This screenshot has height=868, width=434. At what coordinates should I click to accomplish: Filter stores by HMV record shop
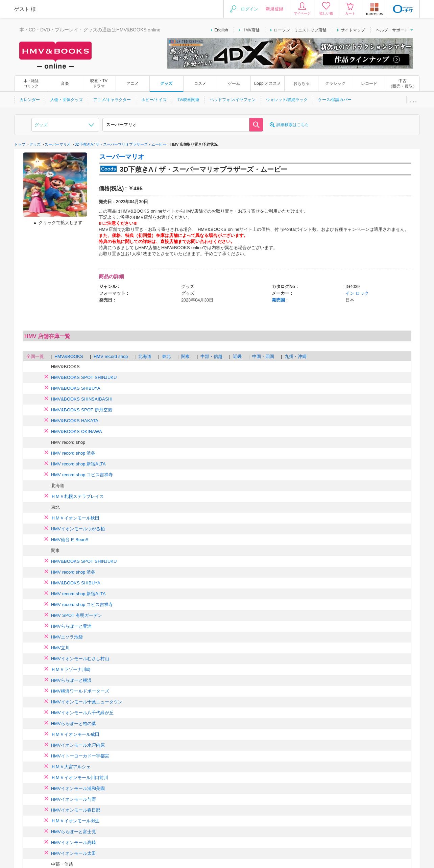click(x=111, y=357)
